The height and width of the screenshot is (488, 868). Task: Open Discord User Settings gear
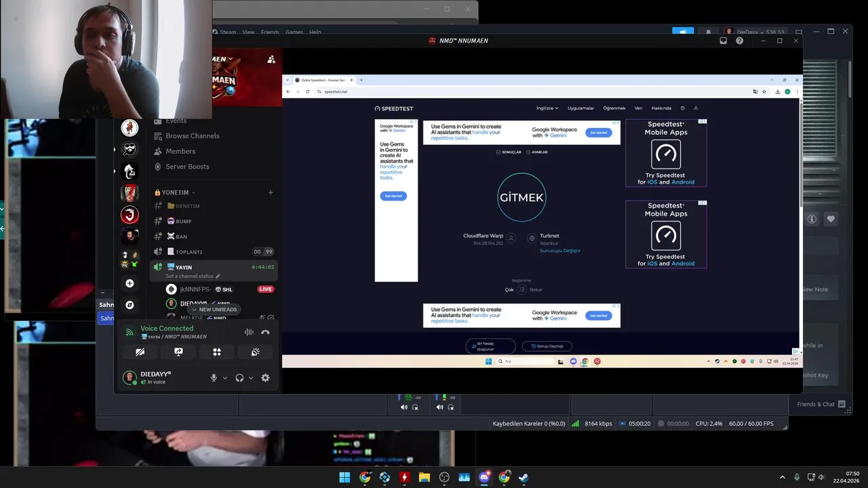(x=265, y=378)
